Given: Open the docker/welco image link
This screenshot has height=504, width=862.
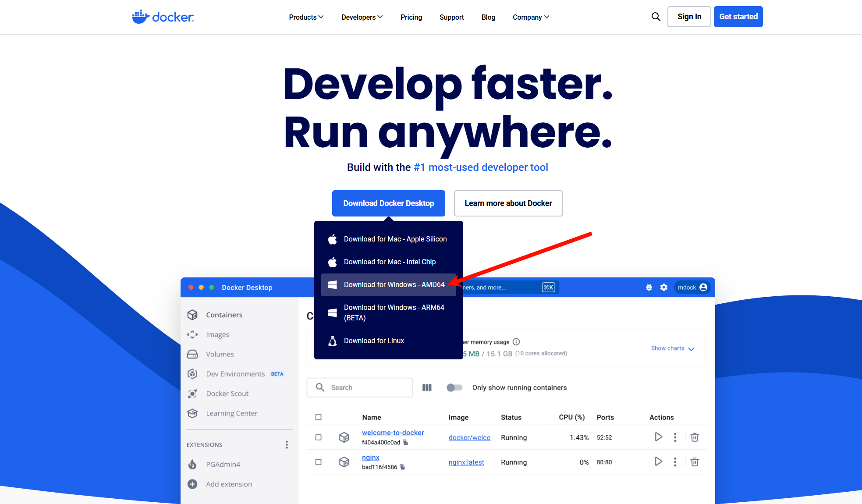Looking at the screenshot, I should [x=469, y=438].
